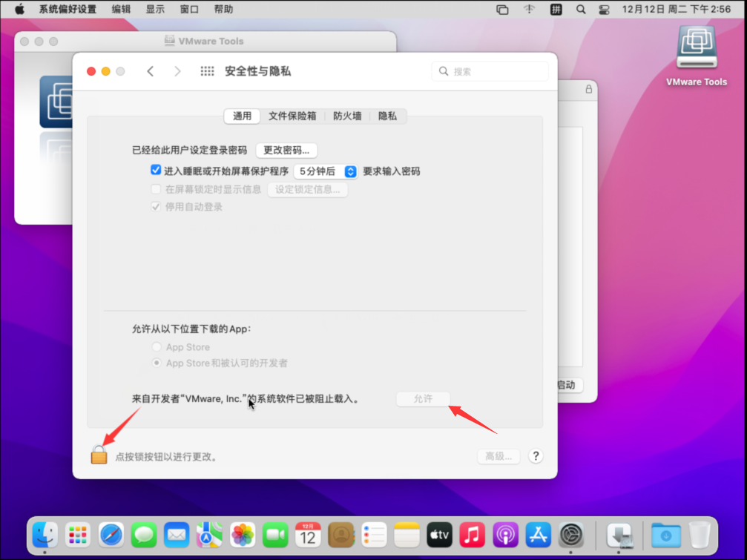747x560 pixels.
Task: Go back with the left chevron
Action: (x=151, y=71)
